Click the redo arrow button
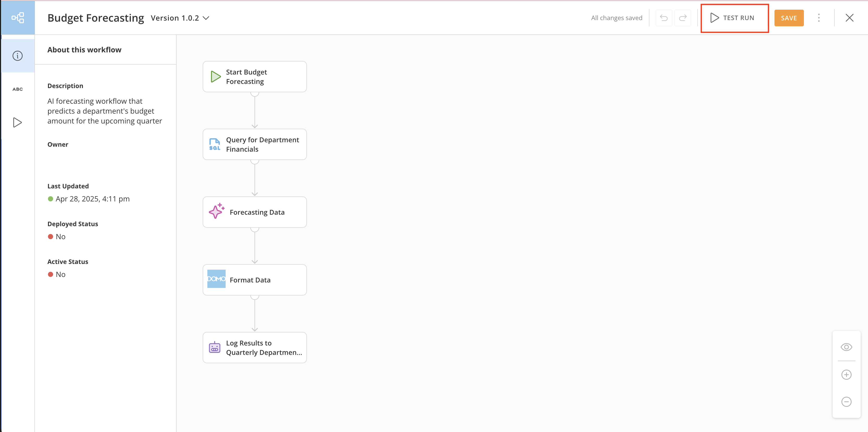Image resolution: width=868 pixels, height=432 pixels. pos(683,18)
